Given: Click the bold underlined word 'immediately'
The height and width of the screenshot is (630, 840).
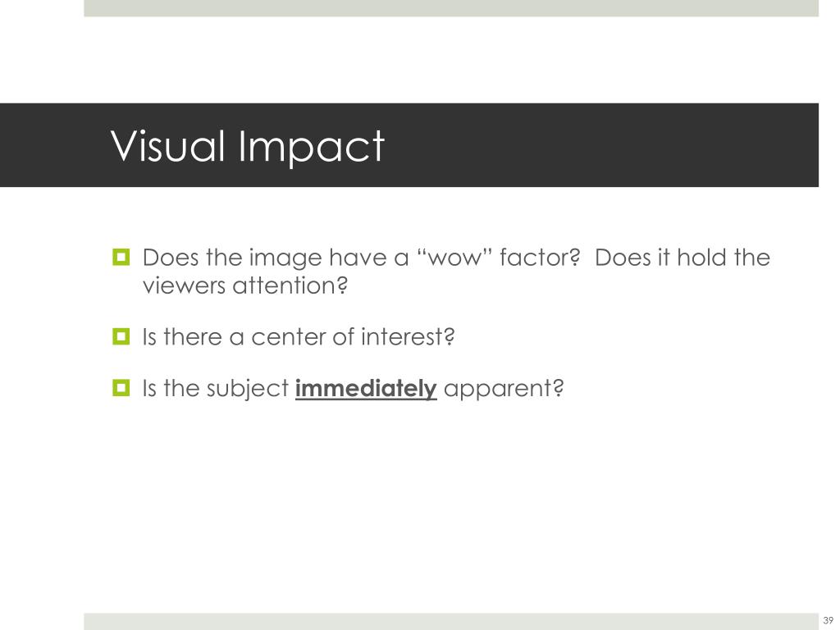Looking at the screenshot, I should coord(366,388).
